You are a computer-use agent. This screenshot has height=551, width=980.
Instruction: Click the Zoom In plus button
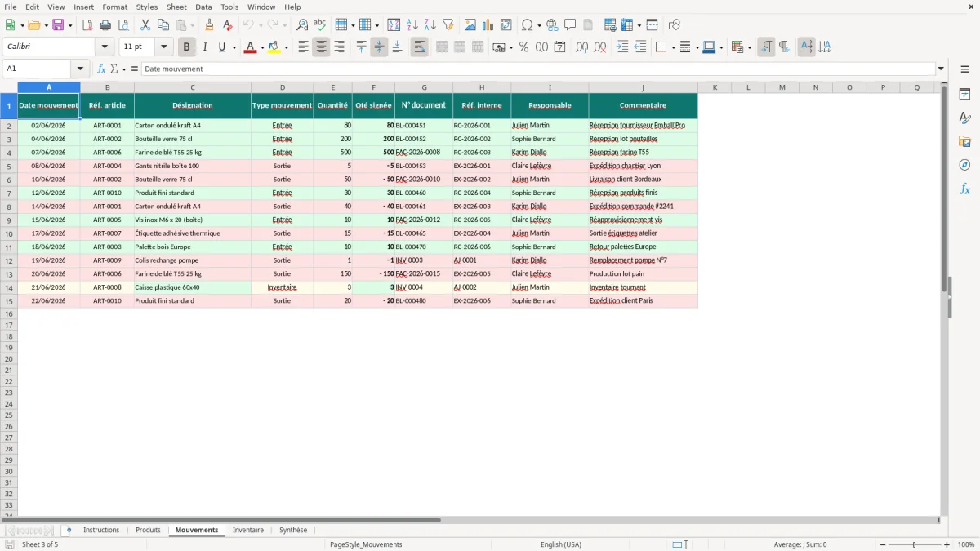(947, 544)
